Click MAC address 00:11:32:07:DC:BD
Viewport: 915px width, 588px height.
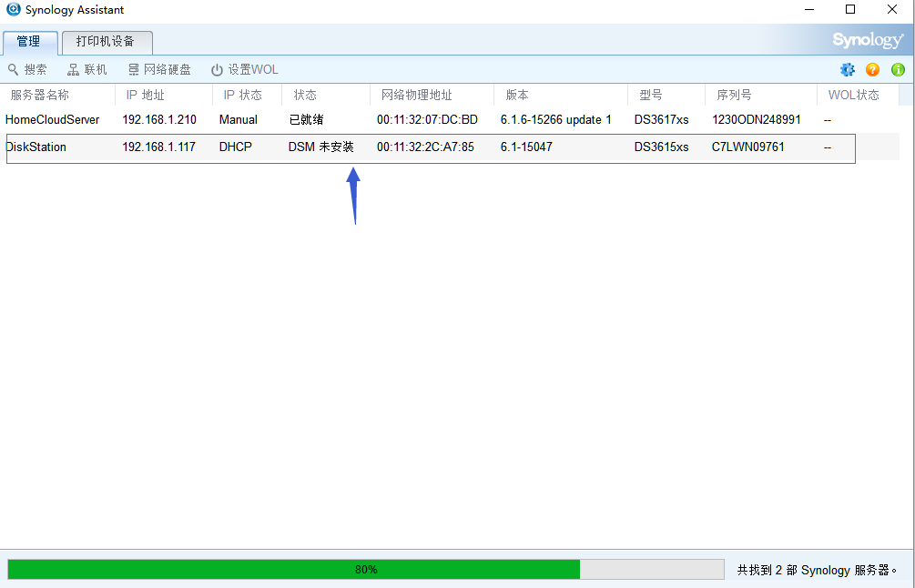pyautogui.click(x=427, y=119)
